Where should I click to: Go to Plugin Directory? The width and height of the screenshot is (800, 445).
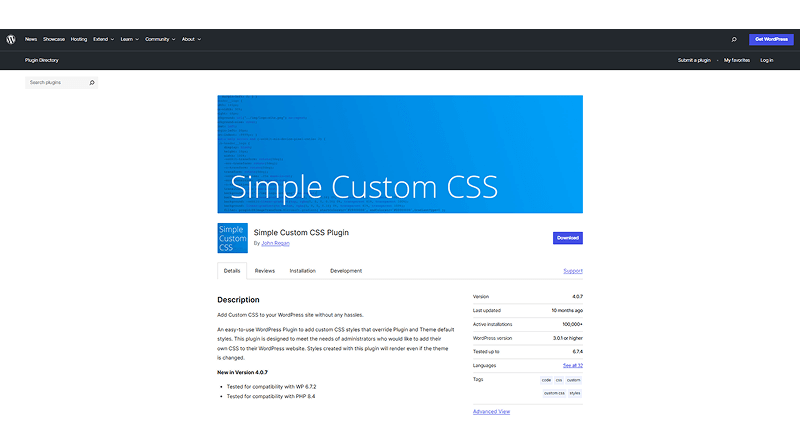[42, 60]
